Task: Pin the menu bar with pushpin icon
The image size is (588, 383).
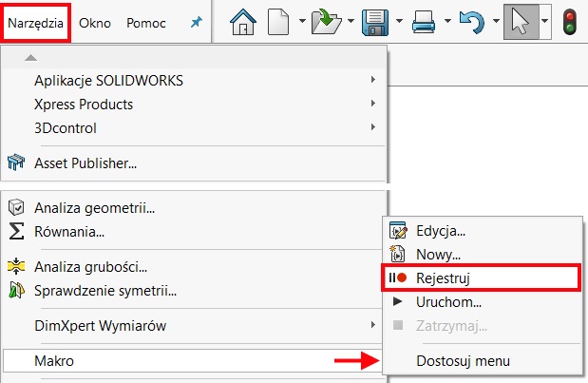Action: 196,23
